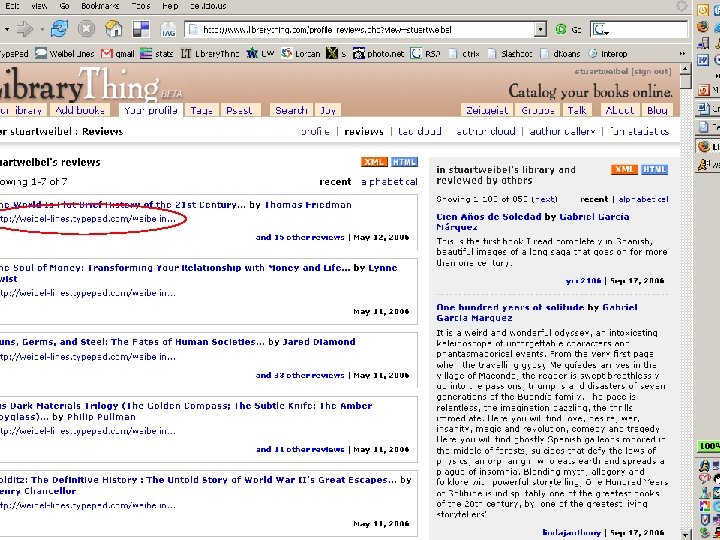The height and width of the screenshot is (540, 720).
Task: Show more bookmarks with the chevron
Action: tap(682, 54)
